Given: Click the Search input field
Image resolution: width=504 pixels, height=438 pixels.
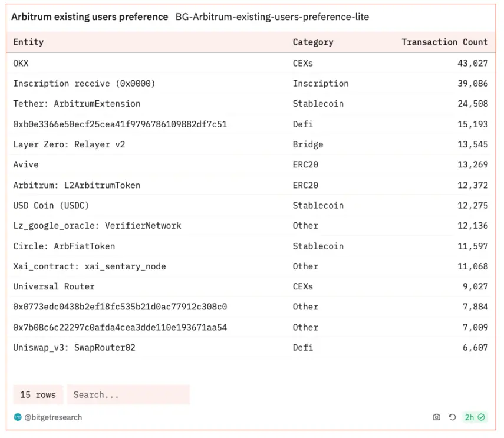Looking at the screenshot, I should click(128, 395).
